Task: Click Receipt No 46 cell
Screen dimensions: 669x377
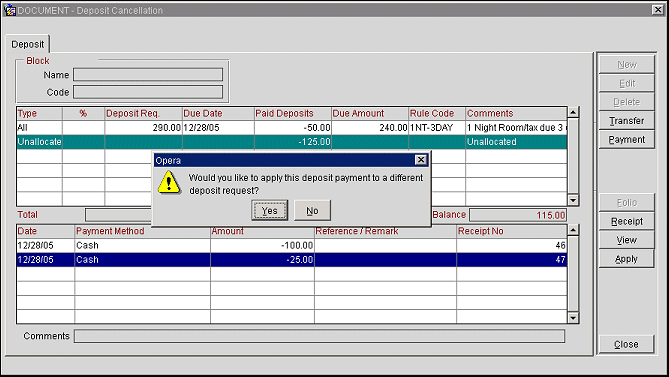Action: pyautogui.click(x=512, y=245)
